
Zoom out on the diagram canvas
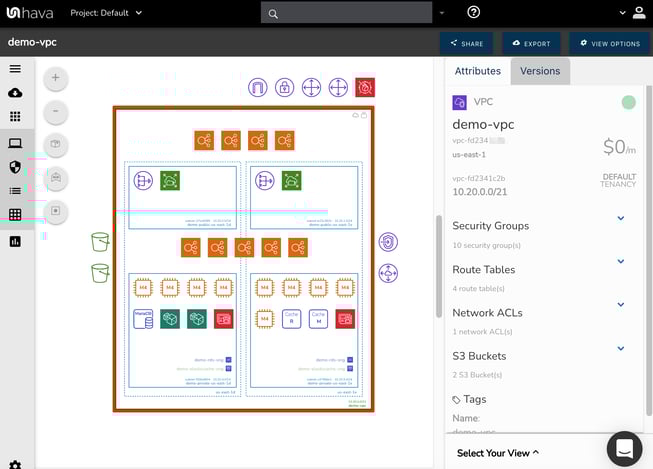pyautogui.click(x=55, y=111)
